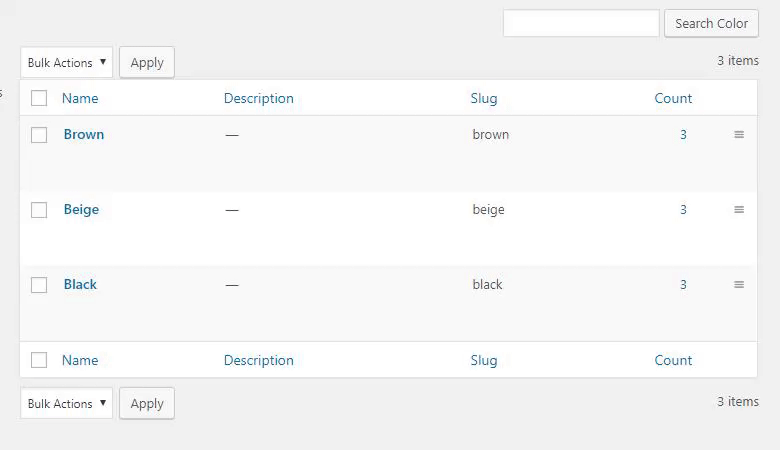The width and height of the screenshot is (780, 450).
Task: Sort by the Name column header
Action: click(x=80, y=98)
